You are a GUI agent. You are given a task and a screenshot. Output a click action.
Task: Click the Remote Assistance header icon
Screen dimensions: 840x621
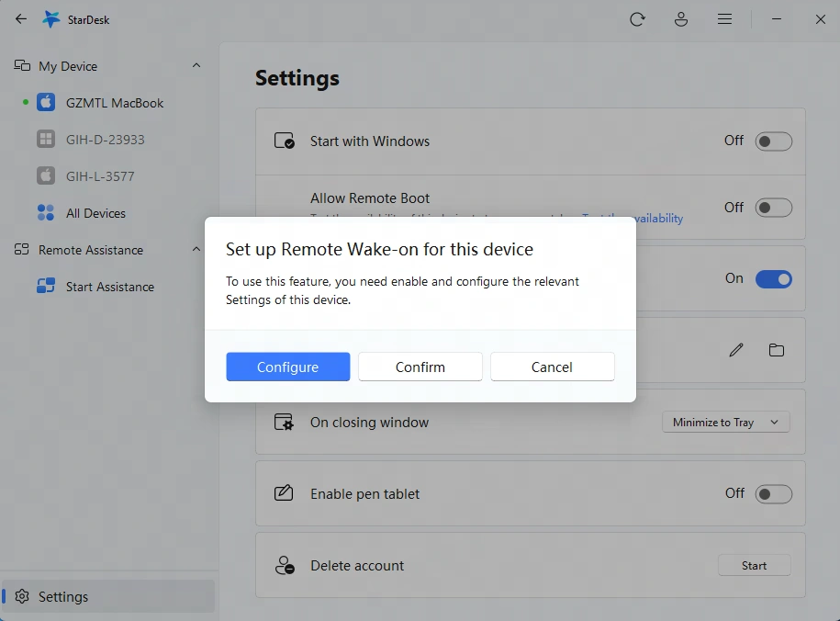coord(21,249)
